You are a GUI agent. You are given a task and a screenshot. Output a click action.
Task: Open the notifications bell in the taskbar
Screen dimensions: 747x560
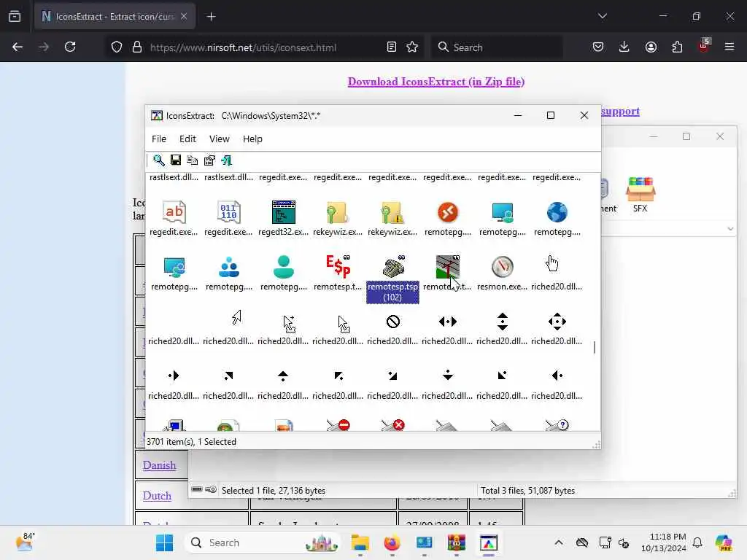pos(697,542)
